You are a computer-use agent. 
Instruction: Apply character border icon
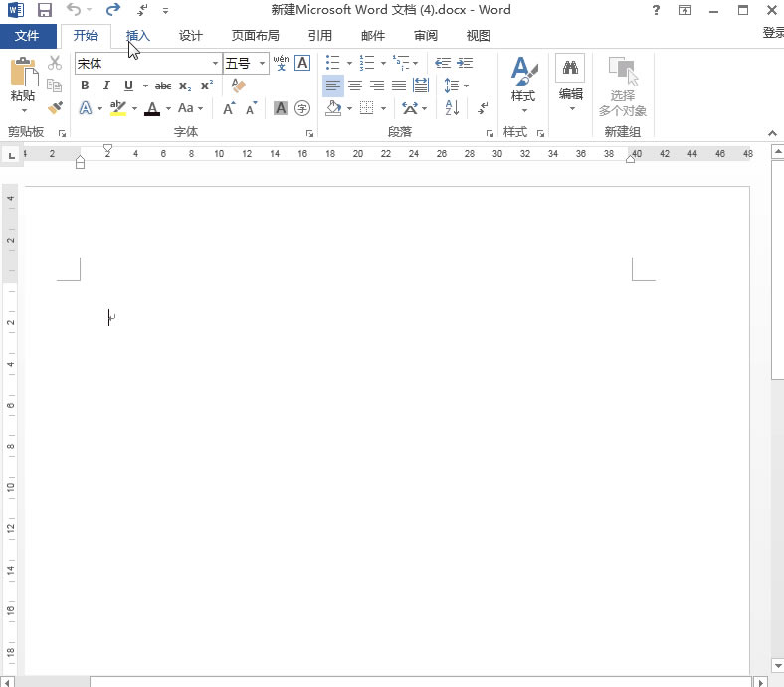(x=302, y=63)
